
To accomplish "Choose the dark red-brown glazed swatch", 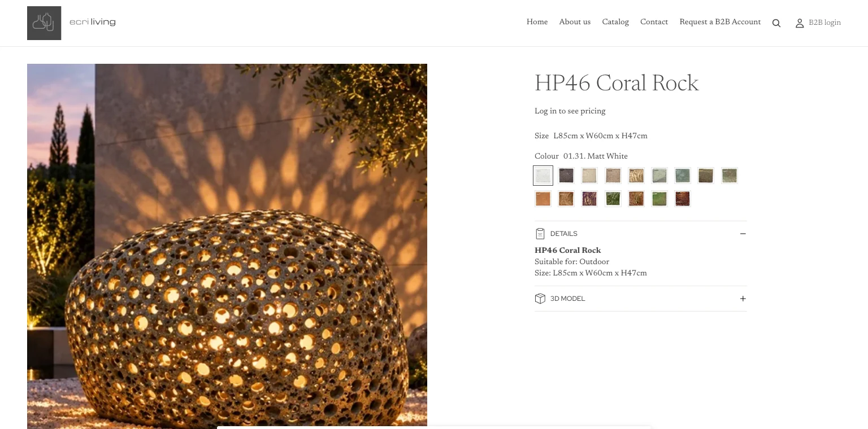I will coord(683,199).
